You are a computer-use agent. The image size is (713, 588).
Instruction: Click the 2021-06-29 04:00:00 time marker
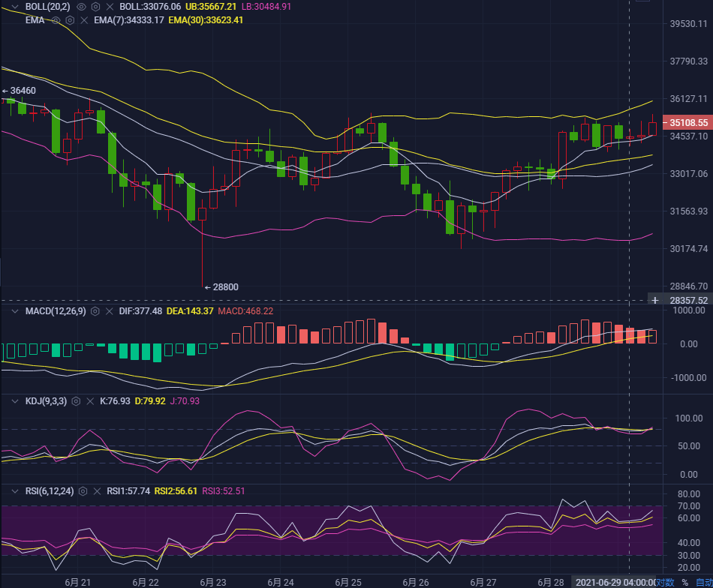(x=615, y=582)
